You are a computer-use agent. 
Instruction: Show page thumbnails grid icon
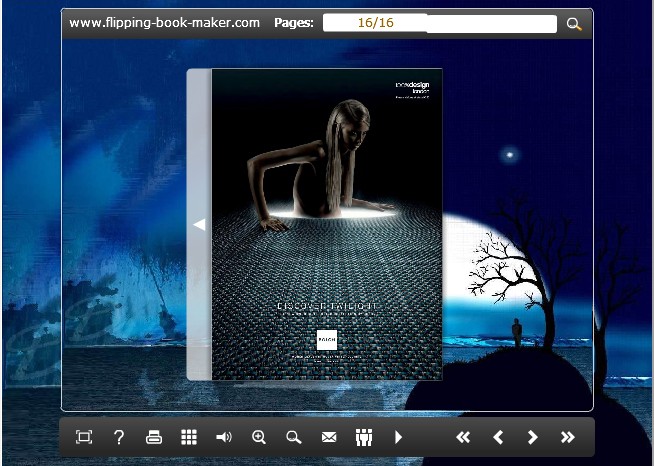coord(189,437)
